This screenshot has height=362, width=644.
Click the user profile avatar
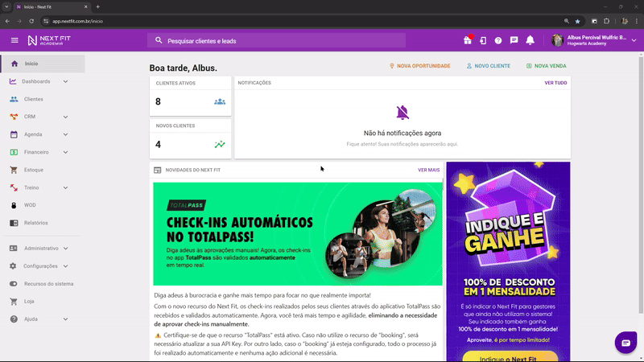pyautogui.click(x=557, y=40)
